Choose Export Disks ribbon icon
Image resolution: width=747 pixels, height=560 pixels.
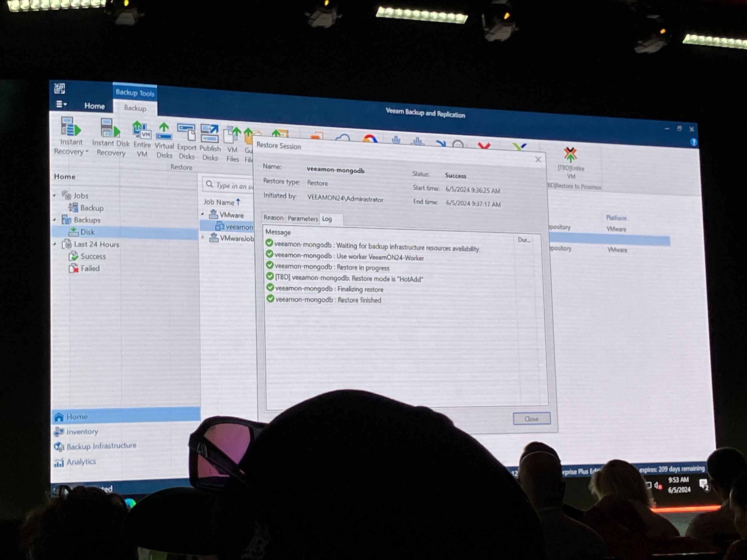point(186,132)
